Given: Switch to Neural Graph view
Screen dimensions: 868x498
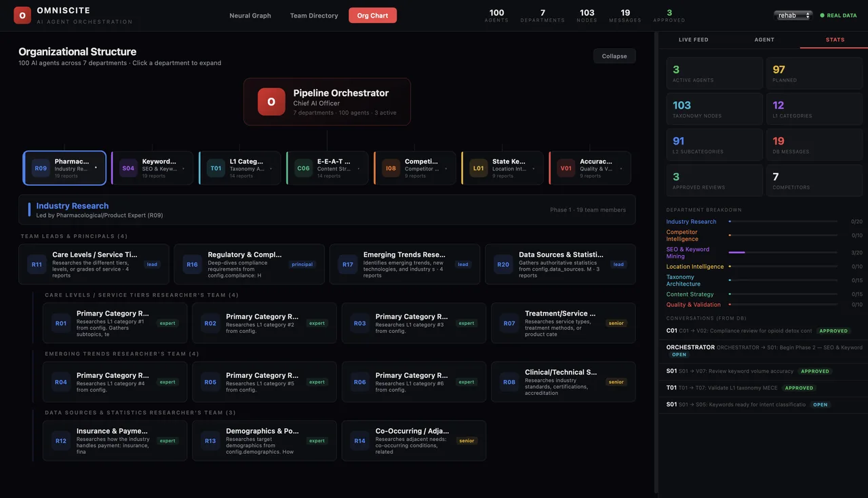Looking at the screenshot, I should (x=250, y=16).
